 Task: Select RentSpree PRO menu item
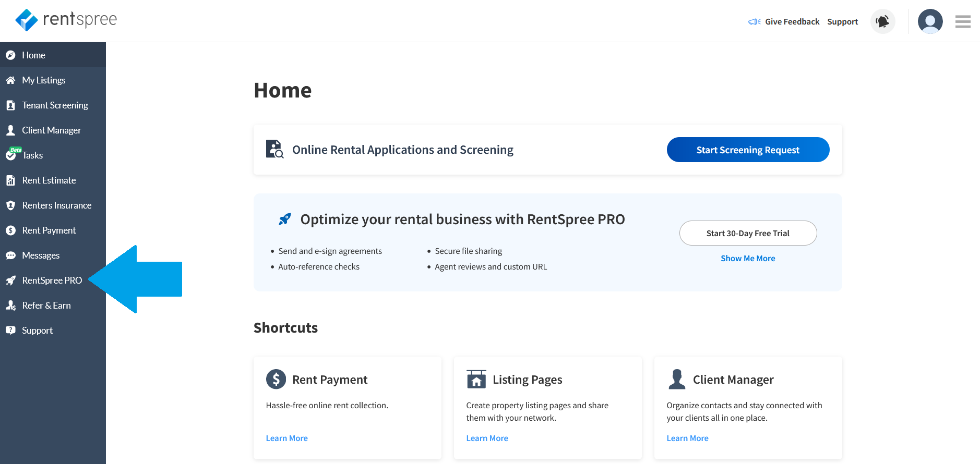tap(53, 280)
